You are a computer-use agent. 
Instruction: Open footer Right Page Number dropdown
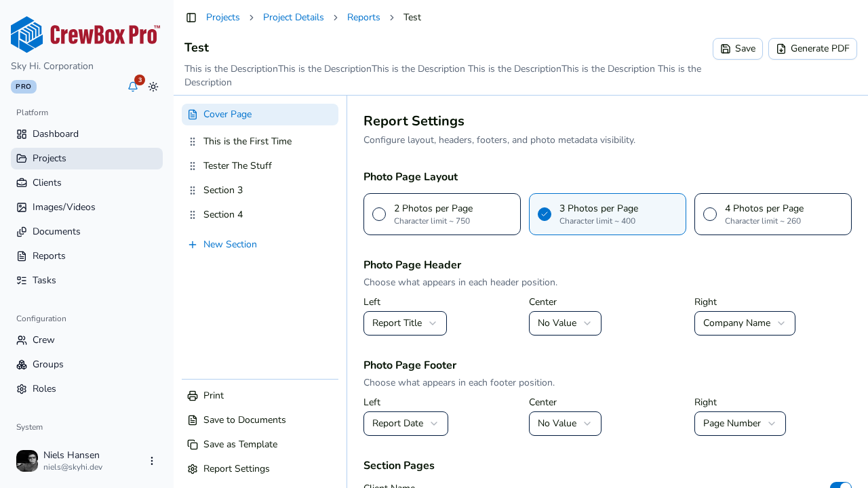tap(740, 424)
